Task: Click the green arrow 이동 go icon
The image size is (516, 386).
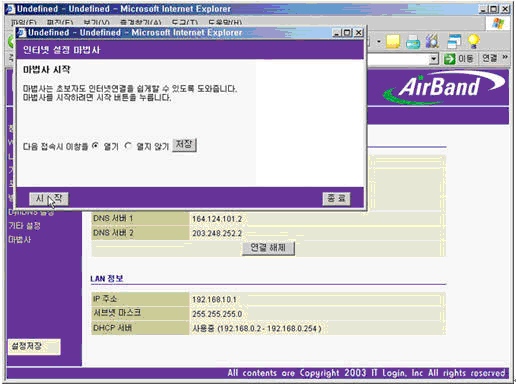Action: click(x=449, y=59)
